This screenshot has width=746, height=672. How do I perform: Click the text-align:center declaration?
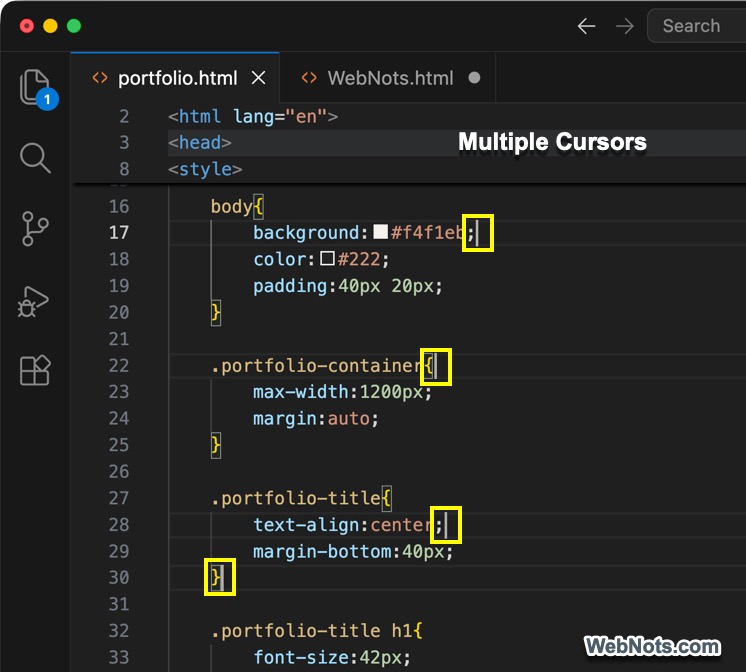(348, 525)
